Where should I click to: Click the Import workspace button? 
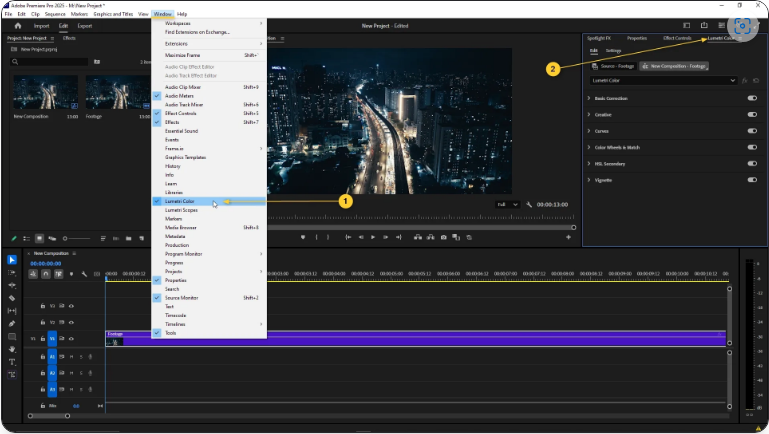point(41,26)
